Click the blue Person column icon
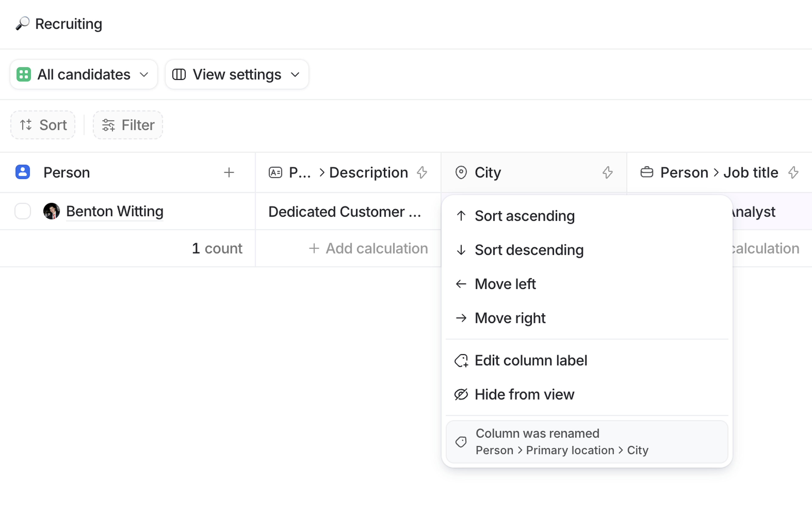The width and height of the screenshot is (812, 512). coord(23,172)
